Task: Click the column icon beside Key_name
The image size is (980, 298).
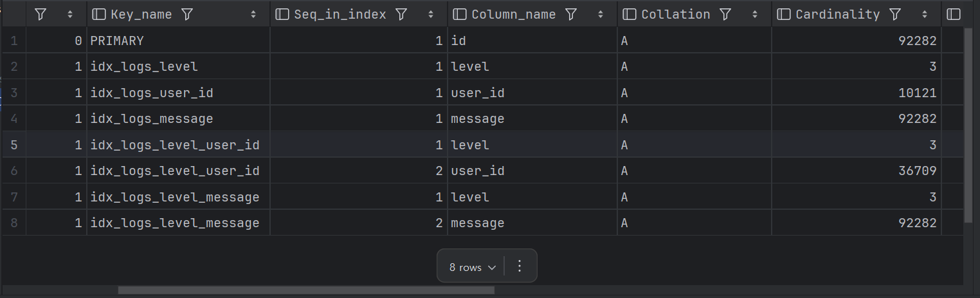Action: pyautogui.click(x=99, y=14)
